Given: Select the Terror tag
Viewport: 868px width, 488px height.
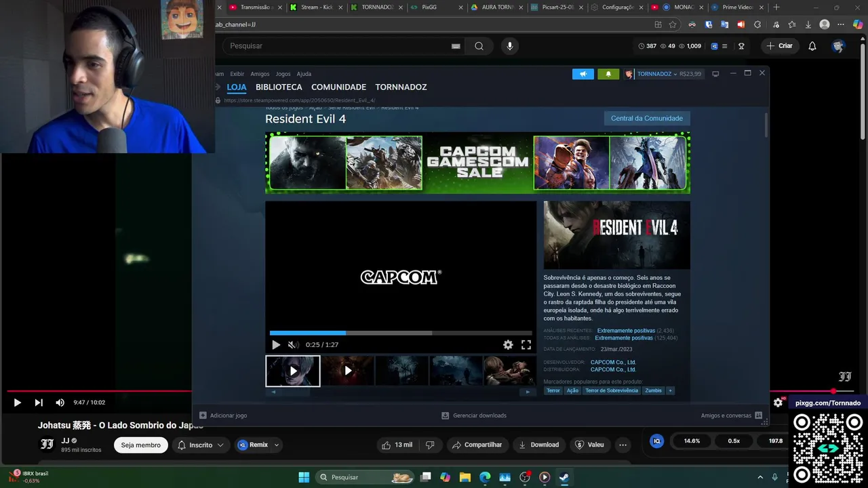Looking at the screenshot, I should (x=553, y=390).
